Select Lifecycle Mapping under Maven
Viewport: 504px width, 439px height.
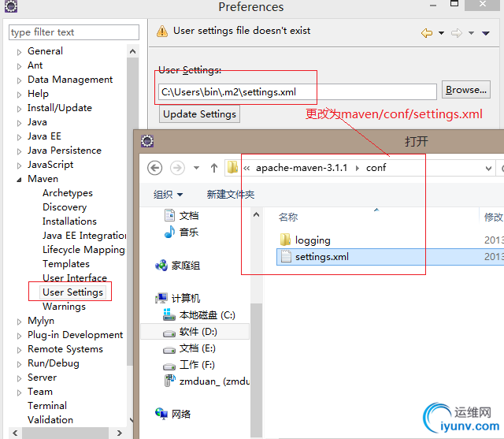point(83,250)
